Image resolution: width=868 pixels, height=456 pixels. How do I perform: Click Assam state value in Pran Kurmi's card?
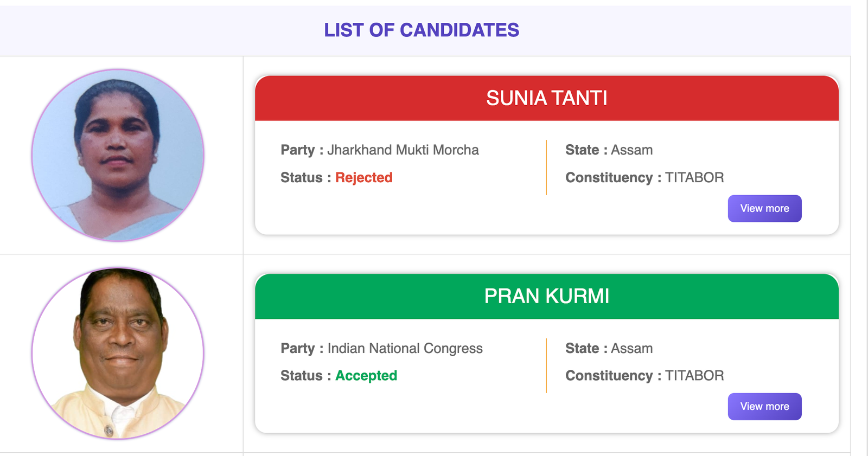click(631, 348)
